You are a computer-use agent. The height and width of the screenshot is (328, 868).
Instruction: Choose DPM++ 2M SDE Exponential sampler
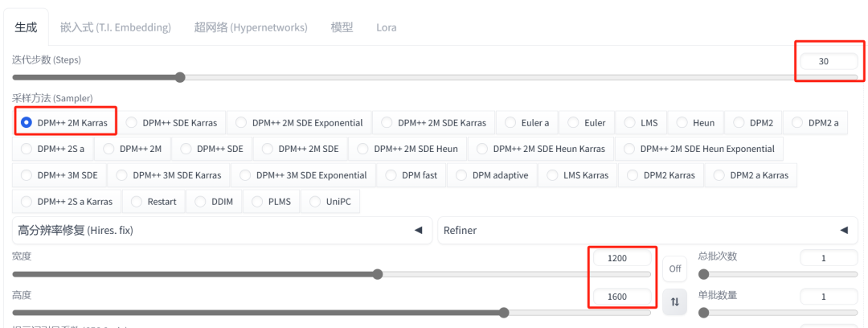point(300,122)
